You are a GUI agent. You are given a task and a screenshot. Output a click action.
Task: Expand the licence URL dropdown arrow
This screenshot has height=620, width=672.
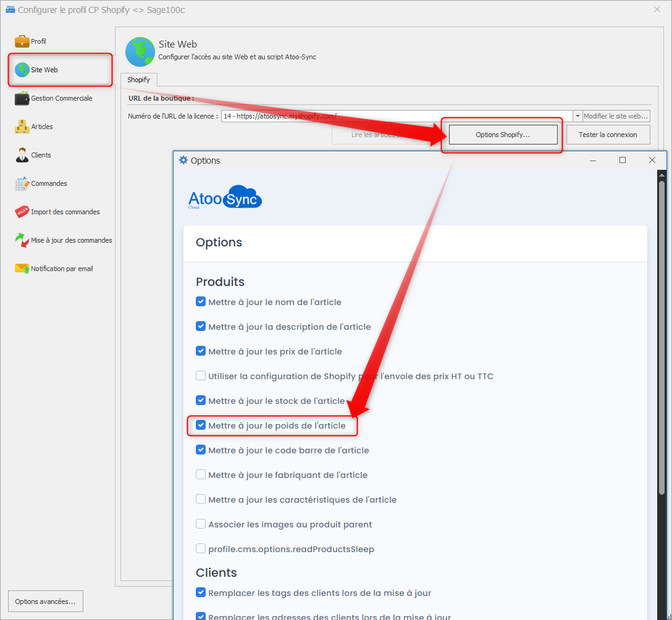[x=577, y=116]
